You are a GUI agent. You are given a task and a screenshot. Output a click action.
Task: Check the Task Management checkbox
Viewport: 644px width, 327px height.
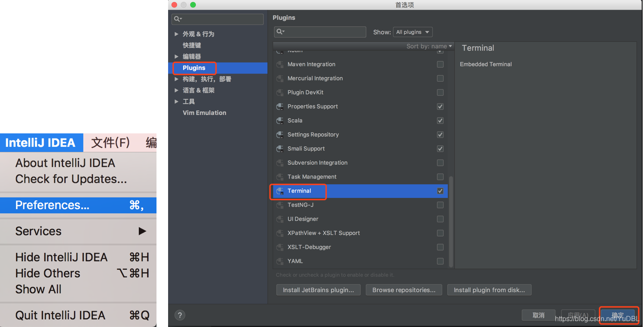[440, 177]
